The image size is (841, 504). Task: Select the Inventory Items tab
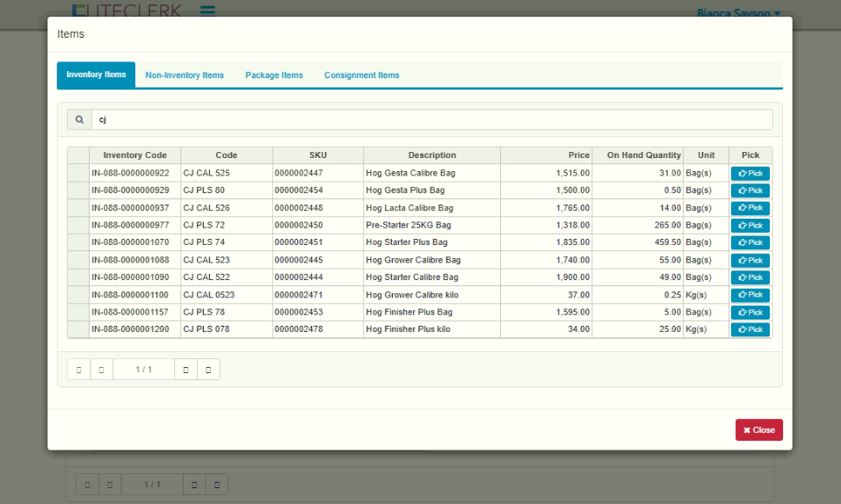coord(96,76)
